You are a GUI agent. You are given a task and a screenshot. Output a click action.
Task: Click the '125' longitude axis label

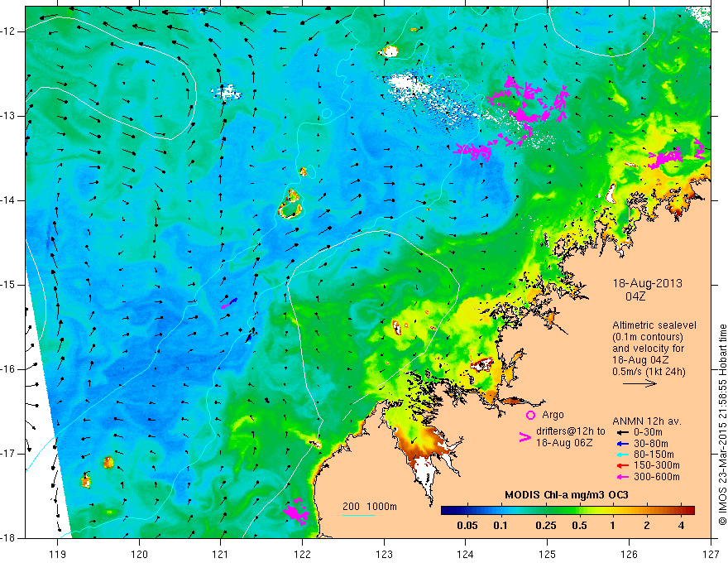[x=548, y=554]
